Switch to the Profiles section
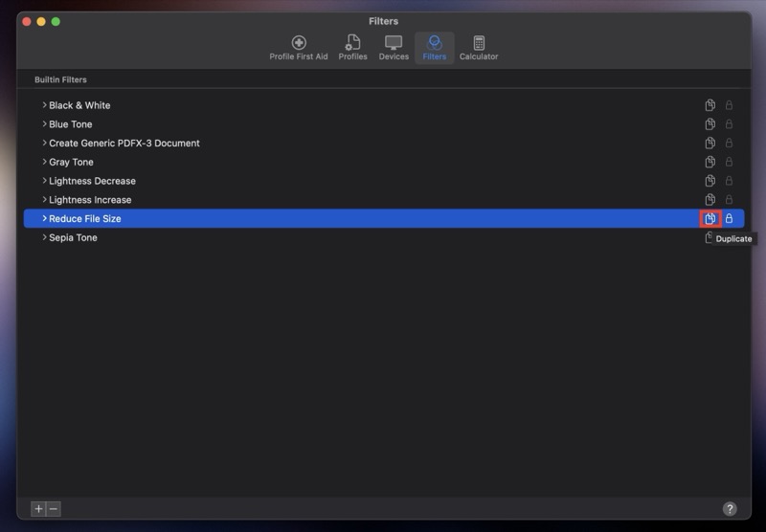The image size is (766, 532). click(352, 48)
